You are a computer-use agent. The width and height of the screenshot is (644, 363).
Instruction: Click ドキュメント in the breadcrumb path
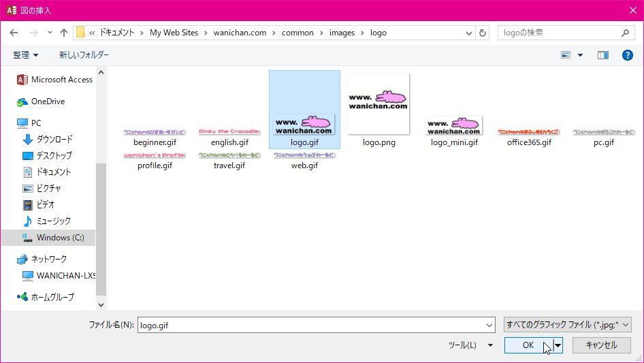point(117,33)
